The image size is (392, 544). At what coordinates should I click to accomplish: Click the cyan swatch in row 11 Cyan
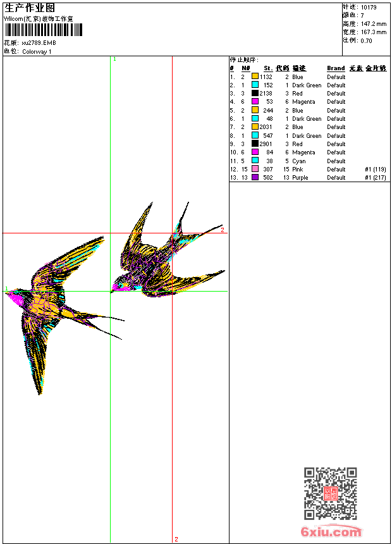pos(255,160)
